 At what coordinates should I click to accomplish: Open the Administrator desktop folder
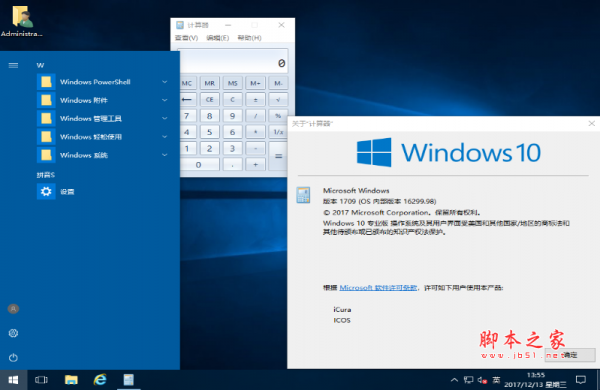(21, 21)
